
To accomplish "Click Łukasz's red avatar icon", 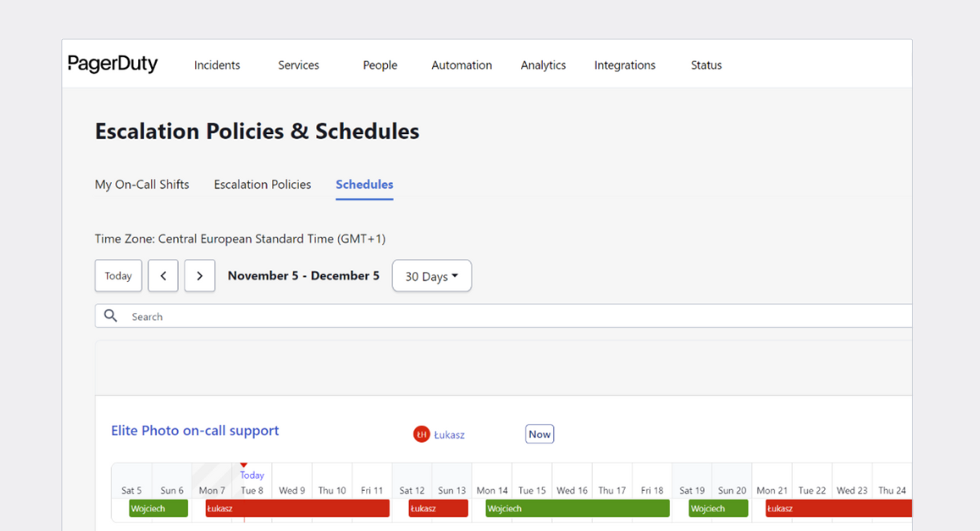I will (421, 435).
